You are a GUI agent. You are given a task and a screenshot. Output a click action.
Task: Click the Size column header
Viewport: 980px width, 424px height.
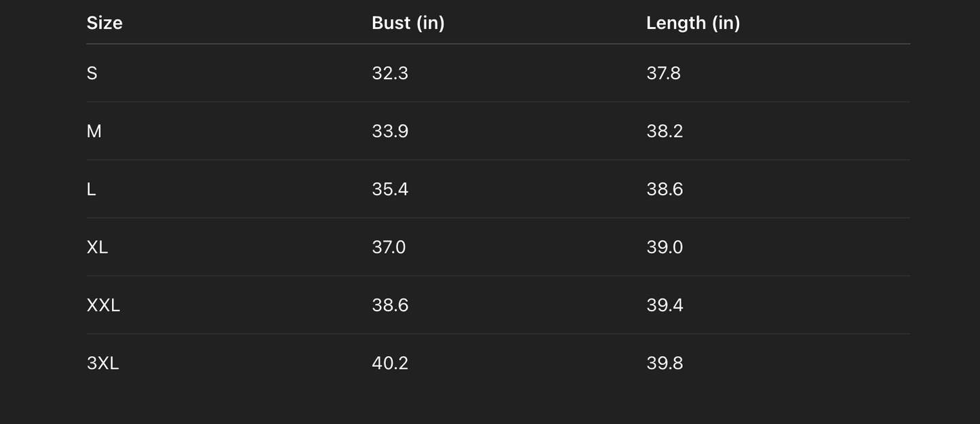point(104,23)
